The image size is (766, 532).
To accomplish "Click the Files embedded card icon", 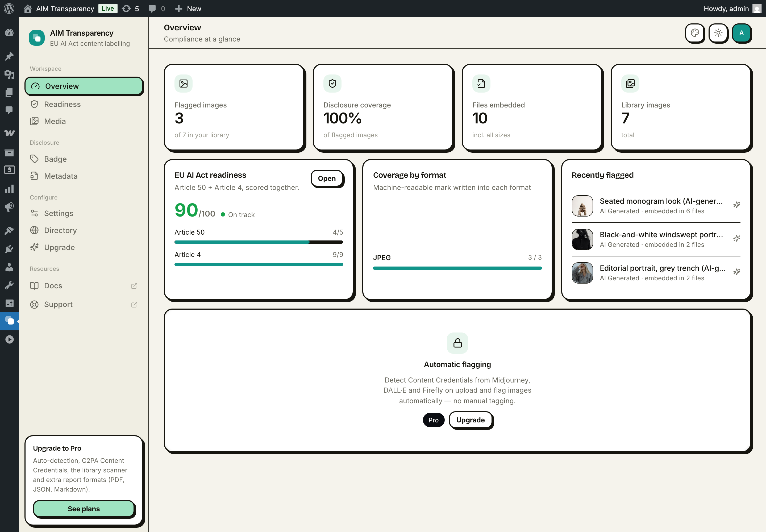I will (481, 83).
